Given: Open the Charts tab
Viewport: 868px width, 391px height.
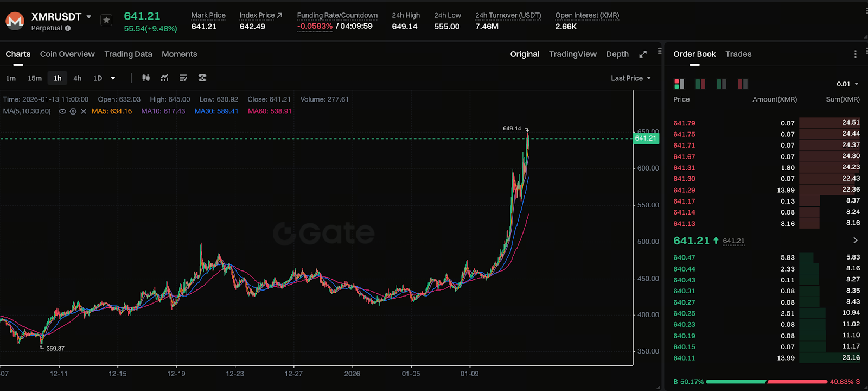Looking at the screenshot, I should [18, 54].
